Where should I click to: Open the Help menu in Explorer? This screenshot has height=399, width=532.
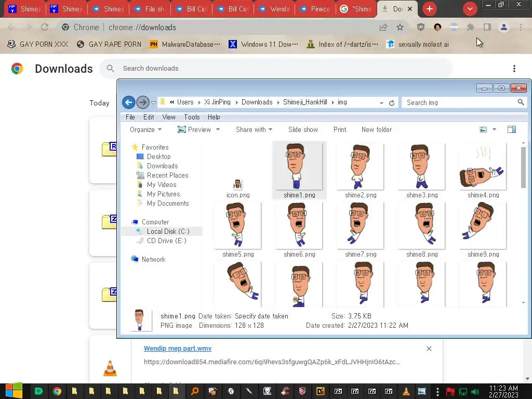tap(214, 117)
